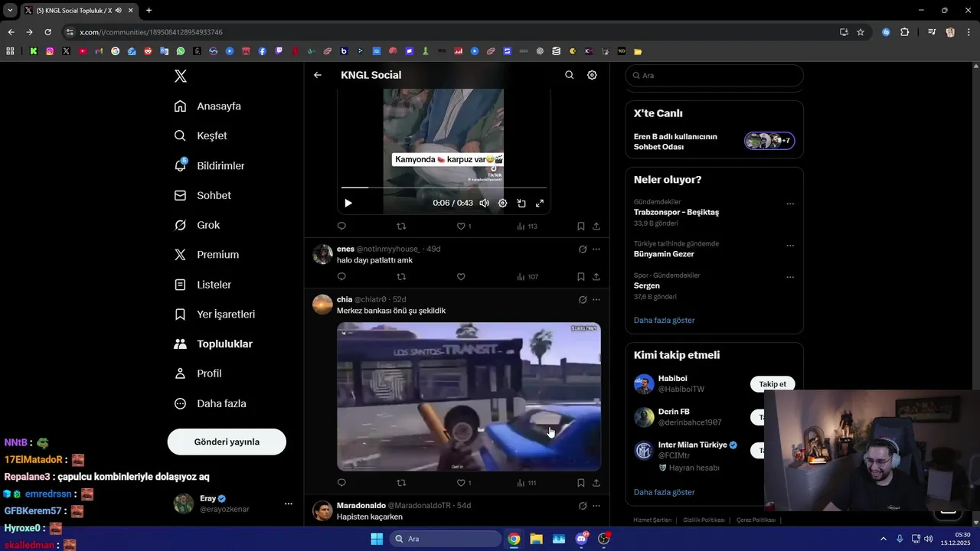Open Trabzonspor - Beşiktaş trend
The height and width of the screenshot is (551, 980).
point(676,212)
